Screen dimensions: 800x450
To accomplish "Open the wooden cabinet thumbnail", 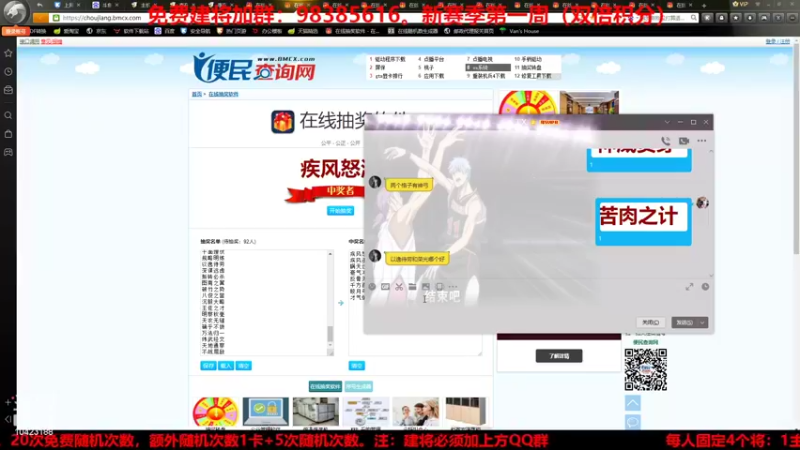I will 465,411.
